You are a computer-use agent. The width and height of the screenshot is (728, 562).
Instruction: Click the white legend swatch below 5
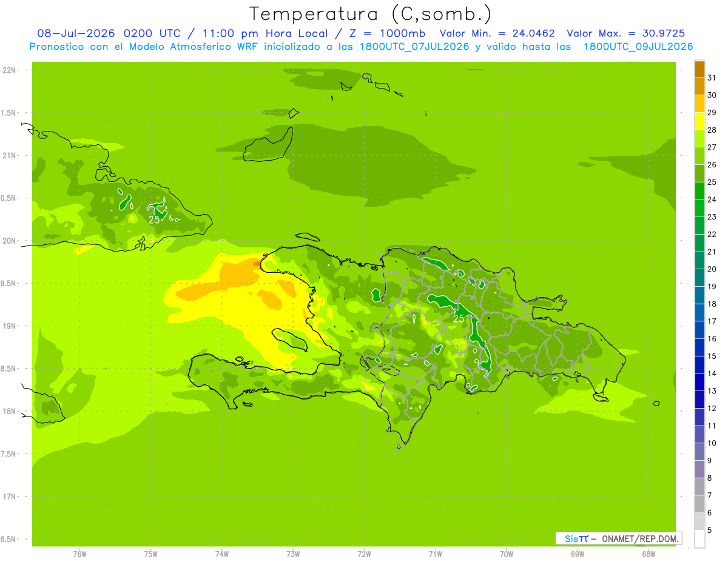(x=699, y=539)
